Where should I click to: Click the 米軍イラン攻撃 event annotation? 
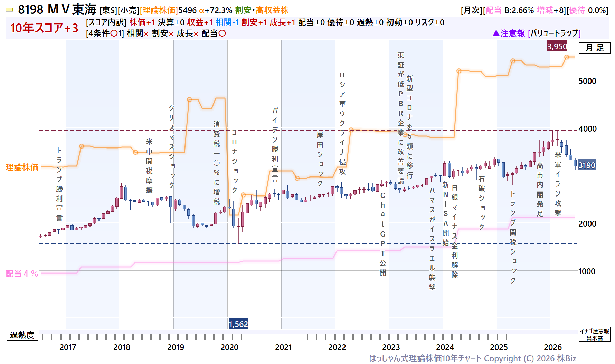coord(558,184)
